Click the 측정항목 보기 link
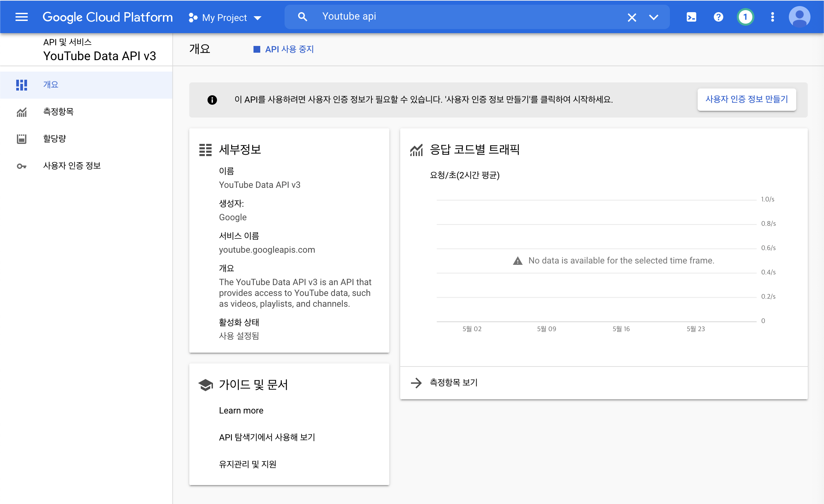The image size is (824, 504). pyautogui.click(x=454, y=383)
